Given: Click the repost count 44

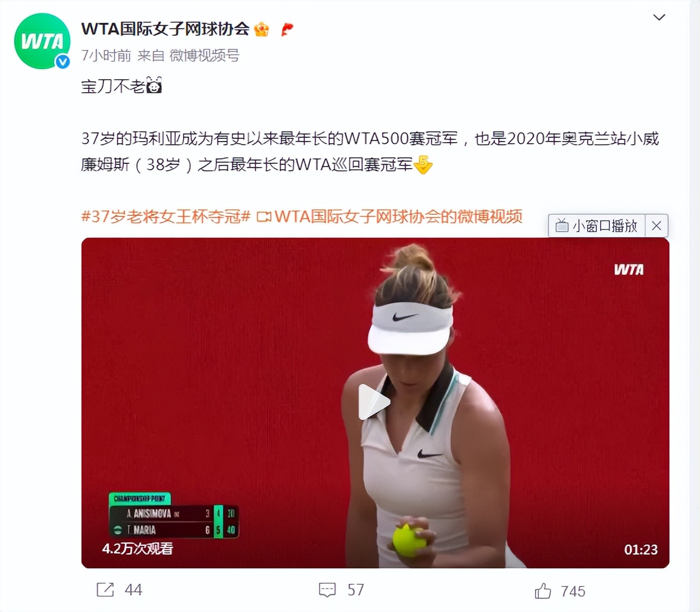Looking at the screenshot, I should [x=133, y=590].
